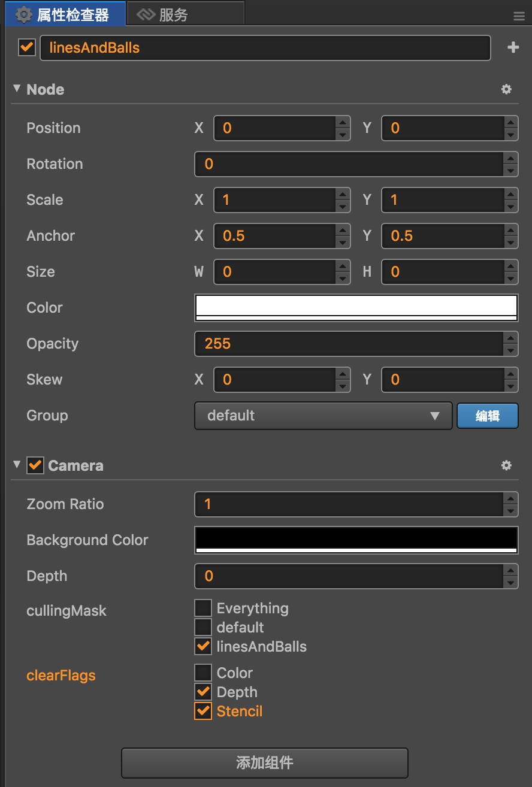Increase Zoom Ratio with up arrow
Screen dimensions: 532x787
click(x=510, y=498)
